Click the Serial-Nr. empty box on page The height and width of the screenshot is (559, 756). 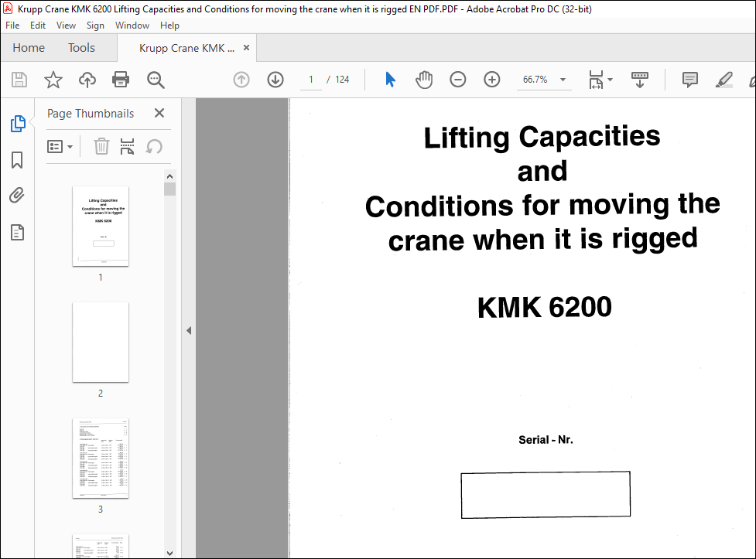546,494
